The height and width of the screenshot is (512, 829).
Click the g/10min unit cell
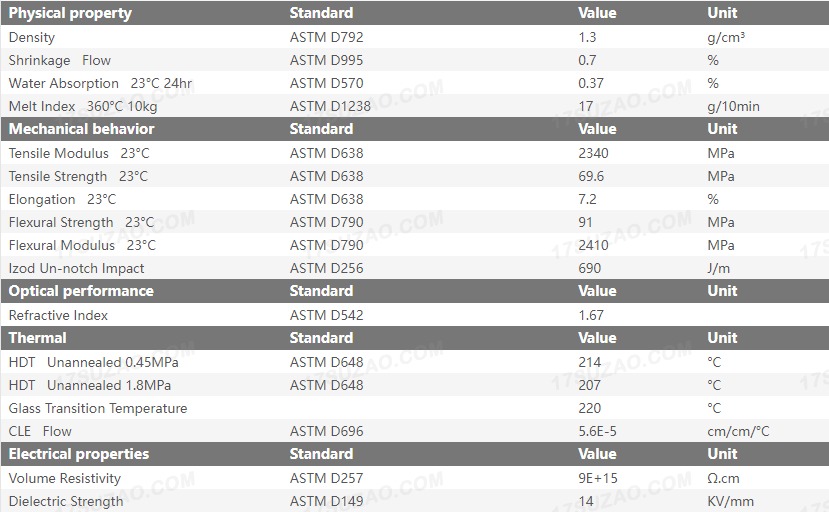733,106
